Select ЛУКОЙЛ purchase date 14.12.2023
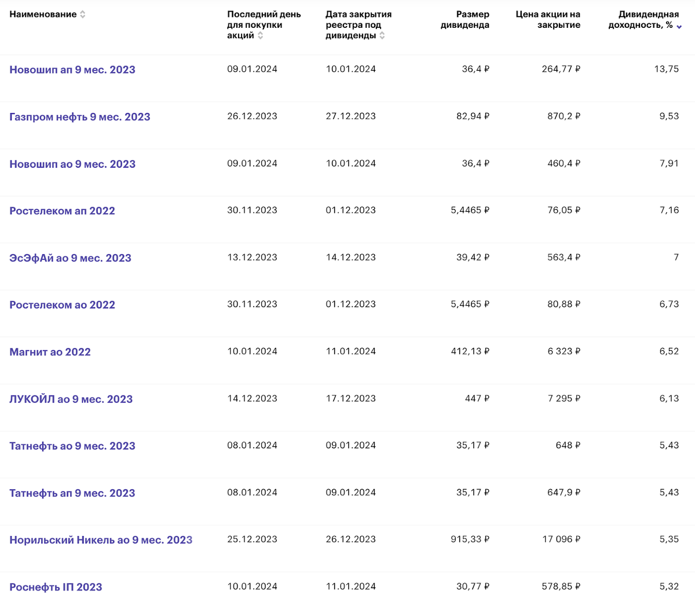Screen dimensions: 695x616 pyautogui.click(x=252, y=398)
